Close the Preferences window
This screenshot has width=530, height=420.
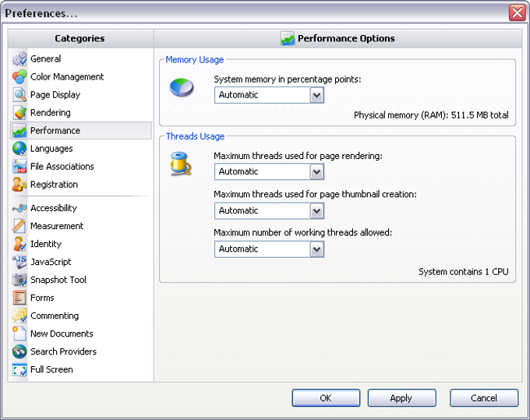pos(518,12)
